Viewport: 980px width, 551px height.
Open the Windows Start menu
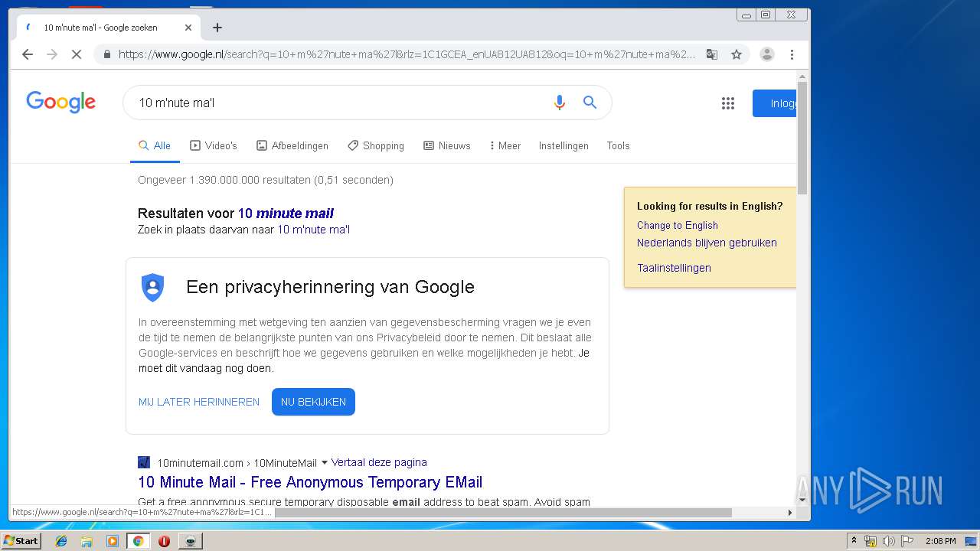click(x=21, y=540)
